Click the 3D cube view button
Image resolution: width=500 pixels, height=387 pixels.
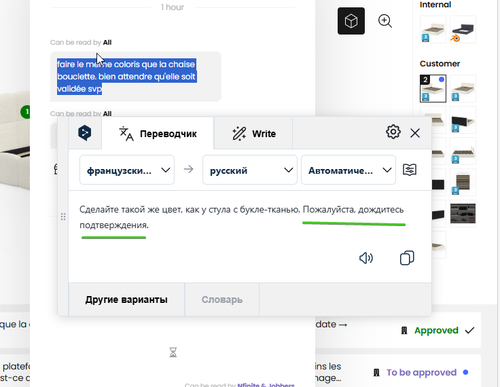click(351, 21)
